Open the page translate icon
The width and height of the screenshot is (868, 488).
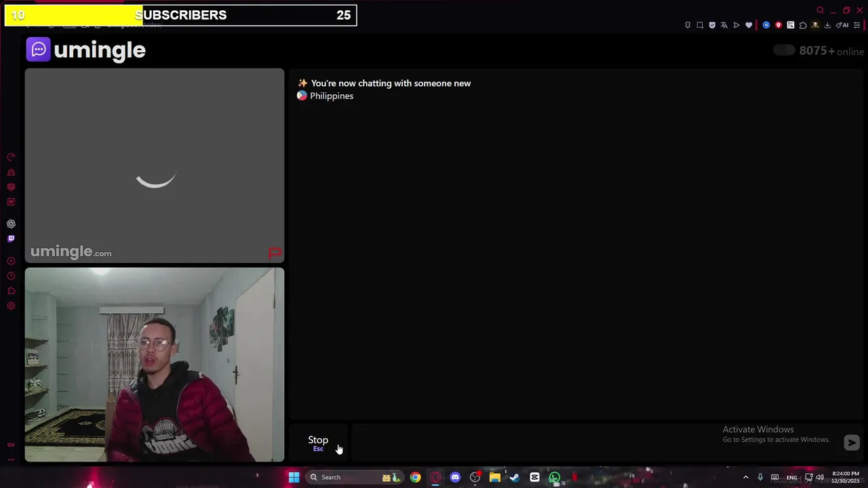point(724,25)
